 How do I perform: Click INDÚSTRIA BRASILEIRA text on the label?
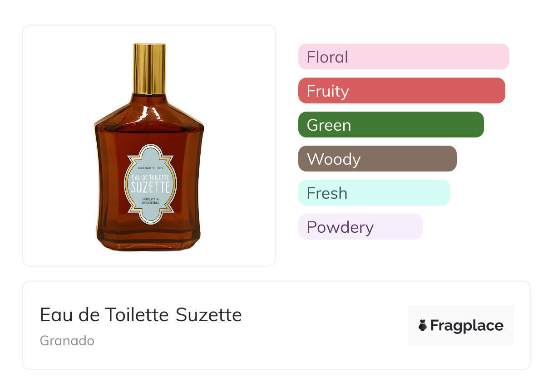click(150, 201)
